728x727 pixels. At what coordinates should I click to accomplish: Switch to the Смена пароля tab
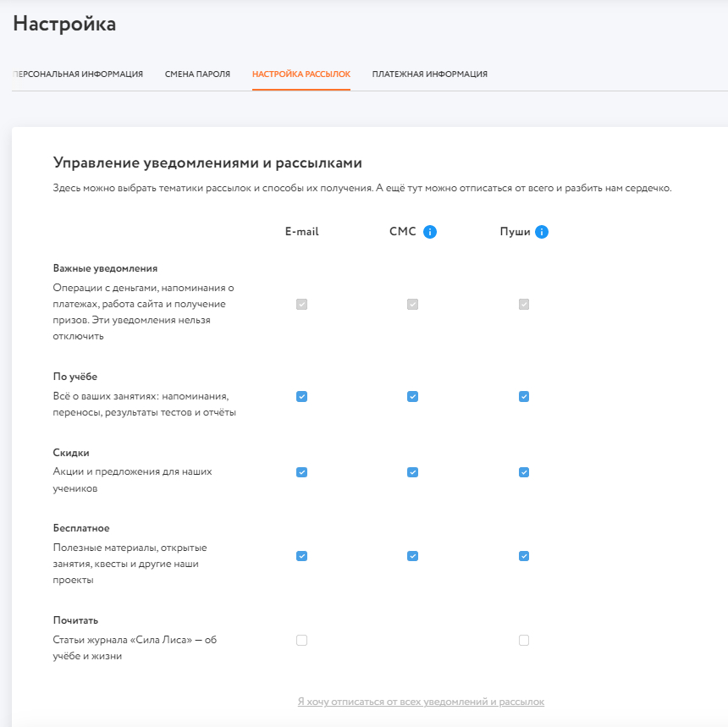[197, 74]
